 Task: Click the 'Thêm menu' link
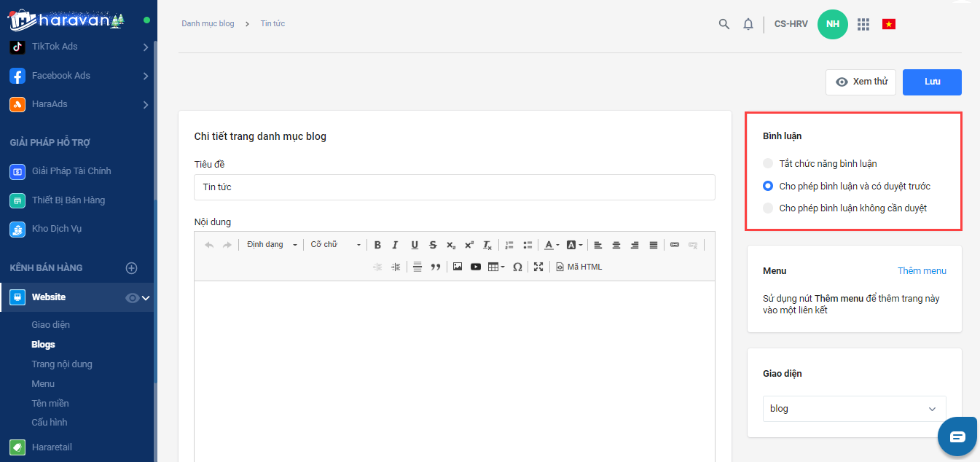click(x=922, y=271)
